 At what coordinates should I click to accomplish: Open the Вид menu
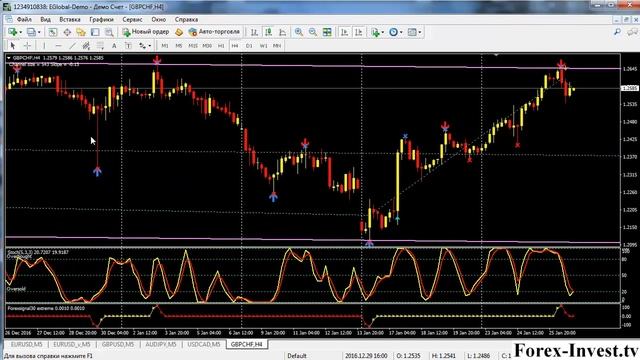45,19
